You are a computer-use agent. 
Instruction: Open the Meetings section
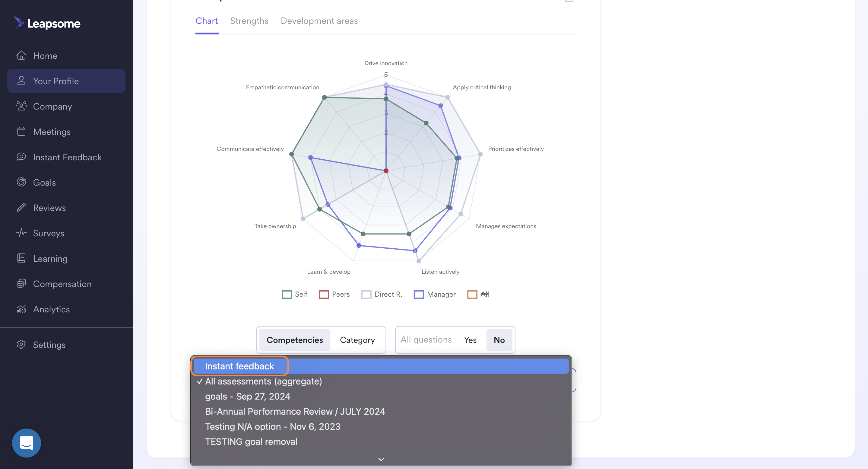coord(66,132)
